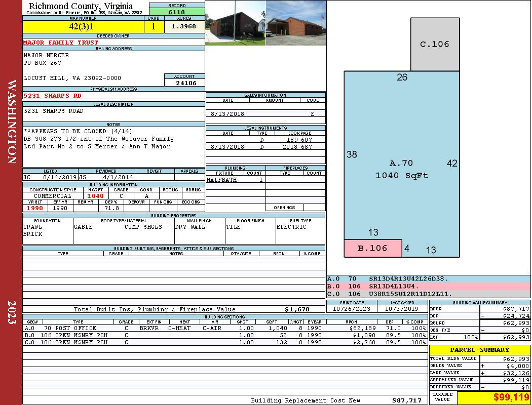
Task: Click wall finish DRY WALL
Action: point(190,227)
